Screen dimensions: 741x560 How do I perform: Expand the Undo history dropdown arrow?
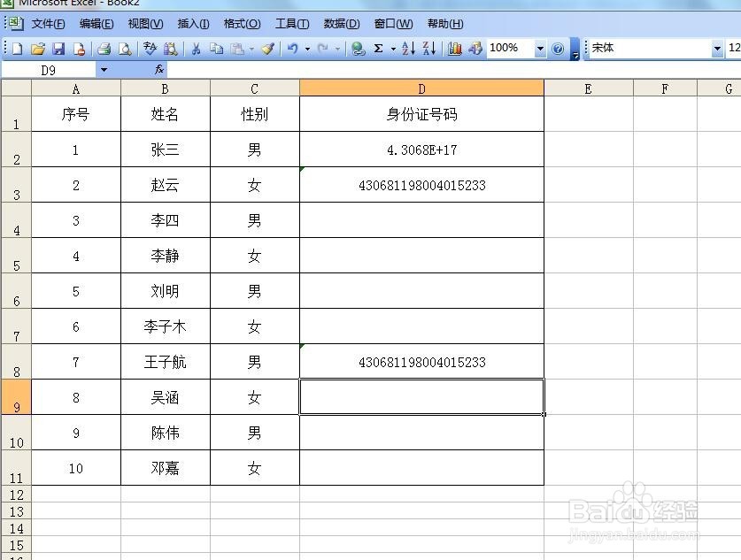(308, 49)
